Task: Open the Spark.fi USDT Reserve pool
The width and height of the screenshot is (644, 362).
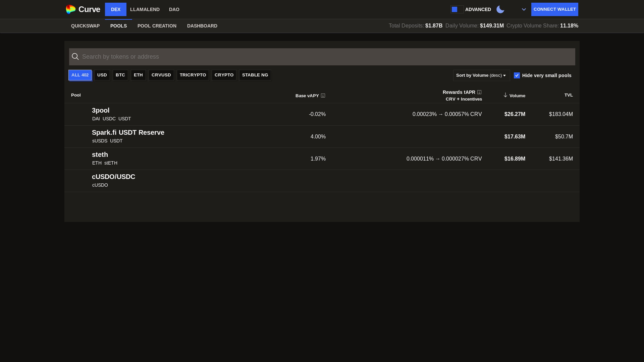Action: pyautogui.click(x=322, y=137)
